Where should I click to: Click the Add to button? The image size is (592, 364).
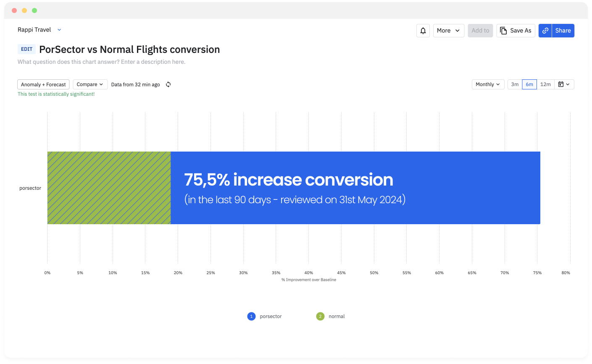(480, 31)
